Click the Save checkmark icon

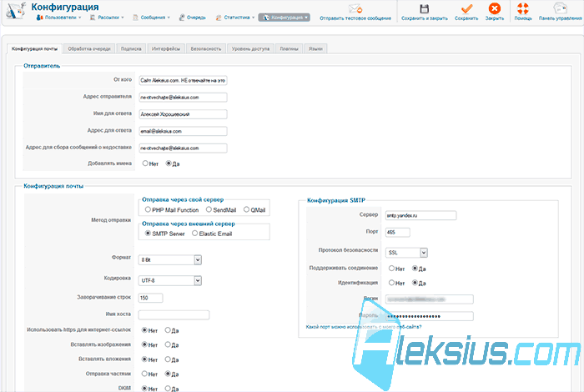click(x=466, y=8)
